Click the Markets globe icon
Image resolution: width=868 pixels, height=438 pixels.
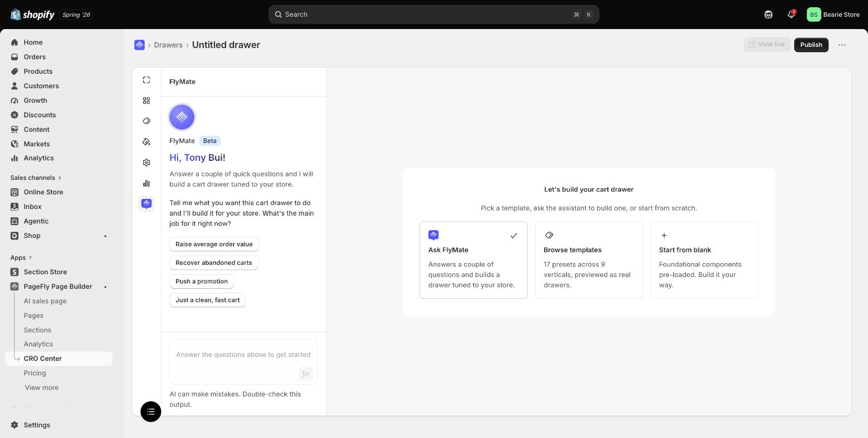pos(15,144)
